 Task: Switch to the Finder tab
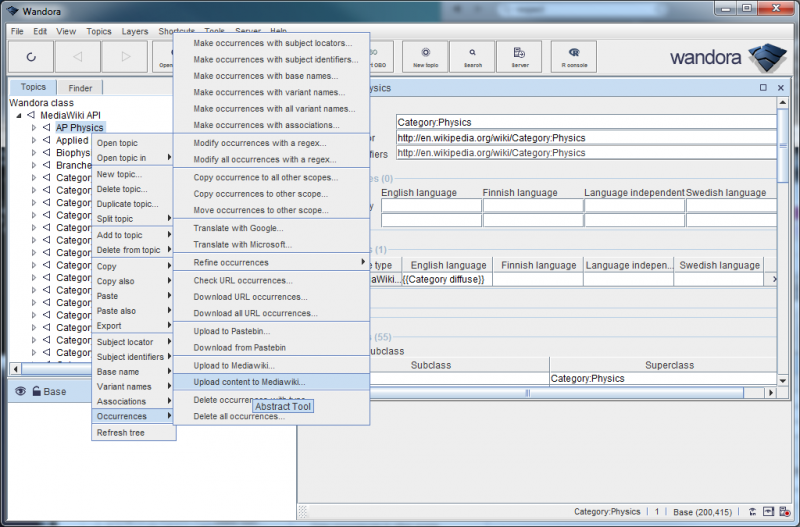[x=79, y=88]
